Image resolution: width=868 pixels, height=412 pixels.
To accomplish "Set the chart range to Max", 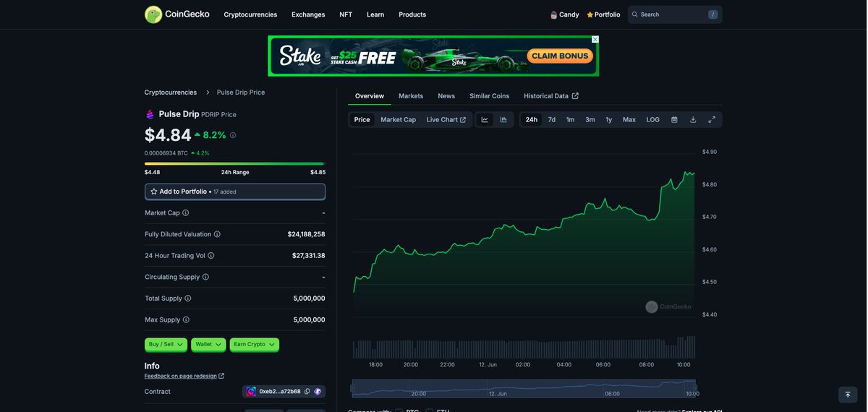I will [x=629, y=120].
